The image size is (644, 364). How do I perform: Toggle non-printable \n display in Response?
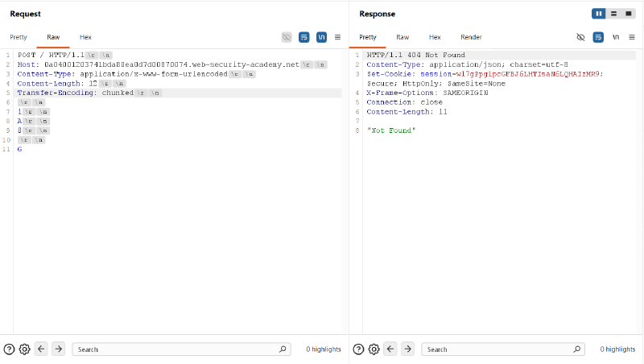(x=616, y=37)
